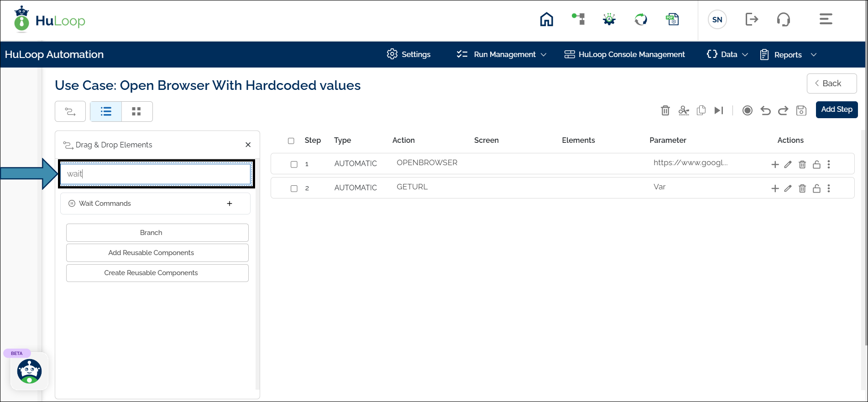Click the Add Step button
The height and width of the screenshot is (402, 868).
coord(837,110)
